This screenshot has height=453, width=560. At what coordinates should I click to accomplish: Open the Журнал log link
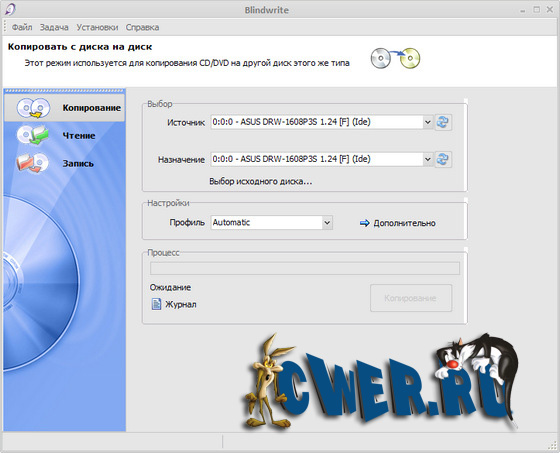pos(181,305)
